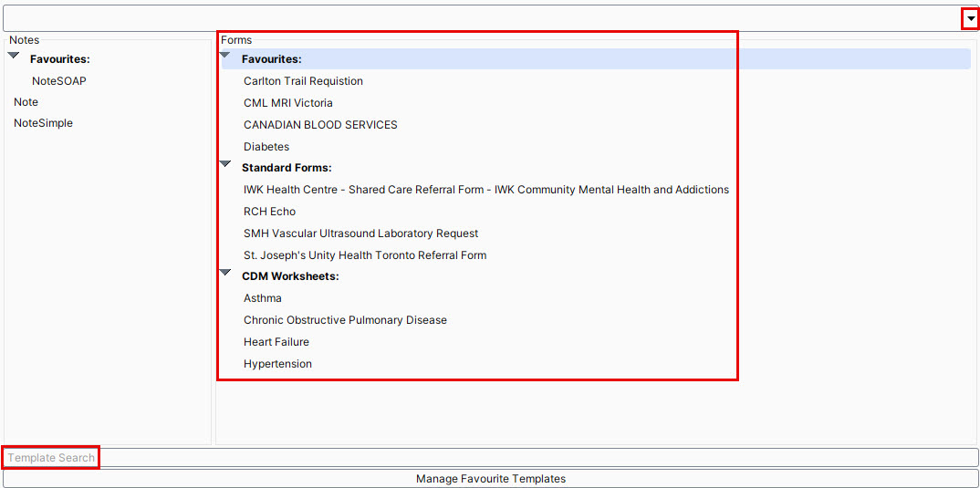Open the top combo box dropdown arrow
This screenshot has height=488, width=980.
[970, 18]
